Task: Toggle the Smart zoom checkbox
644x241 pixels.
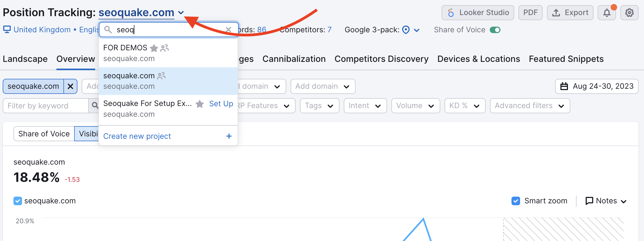Action: 516,201
